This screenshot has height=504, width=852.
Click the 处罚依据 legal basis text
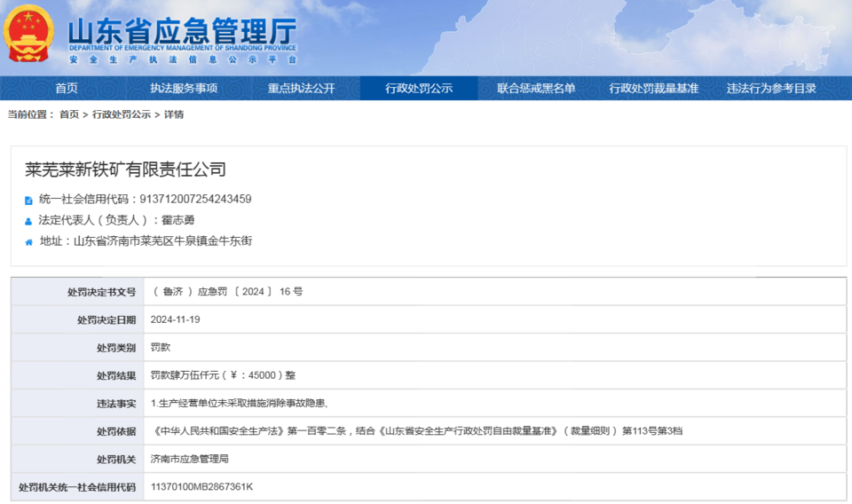(x=417, y=431)
